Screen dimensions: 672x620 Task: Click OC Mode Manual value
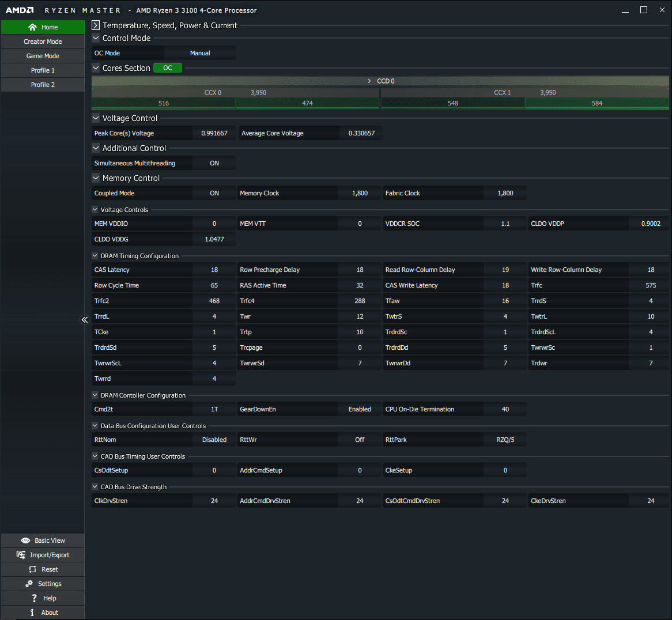(200, 53)
